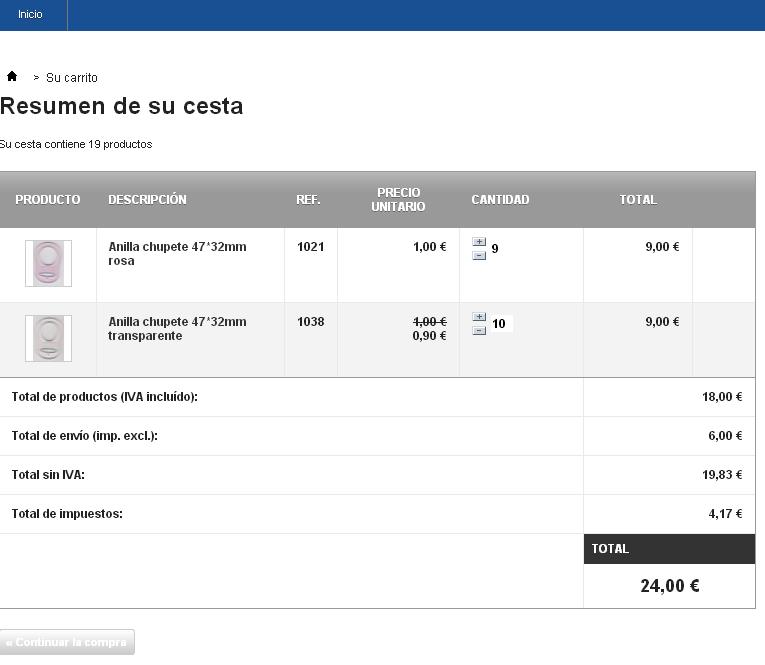
Task: Click reference number 1021
Action: 310,246
